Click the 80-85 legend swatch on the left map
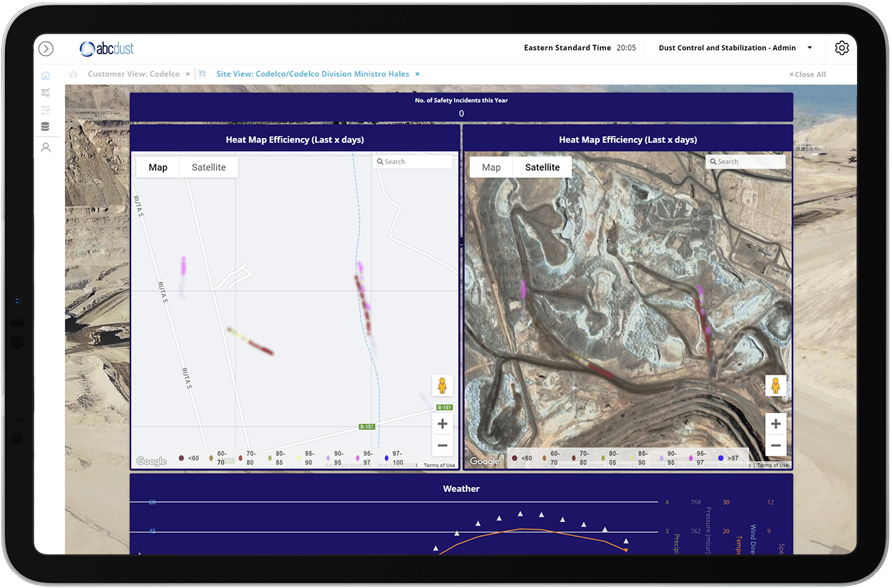The width and height of the screenshot is (892, 588). 270,458
